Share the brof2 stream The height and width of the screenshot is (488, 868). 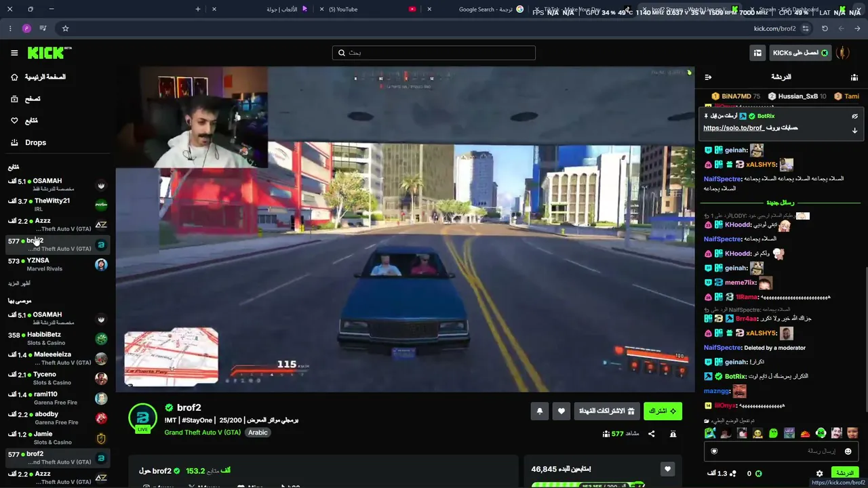coord(652,434)
